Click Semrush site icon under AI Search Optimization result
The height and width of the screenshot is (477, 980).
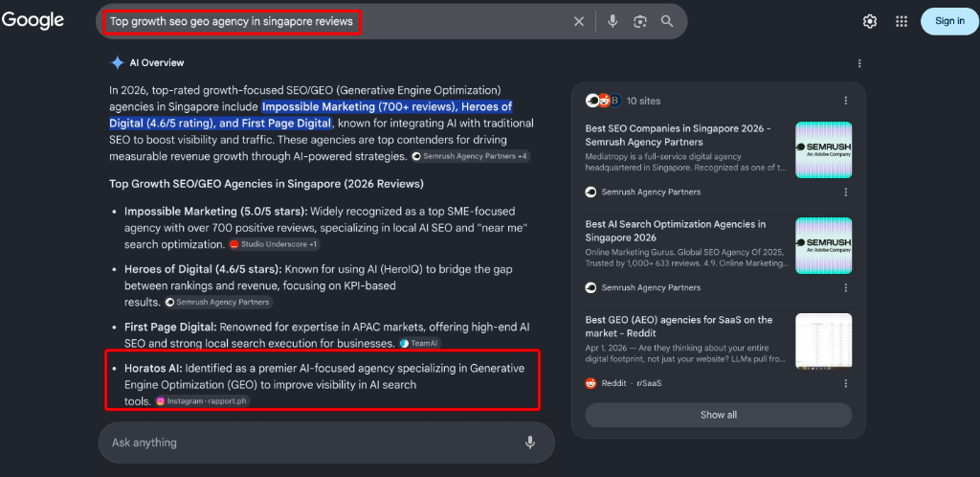[x=591, y=287]
